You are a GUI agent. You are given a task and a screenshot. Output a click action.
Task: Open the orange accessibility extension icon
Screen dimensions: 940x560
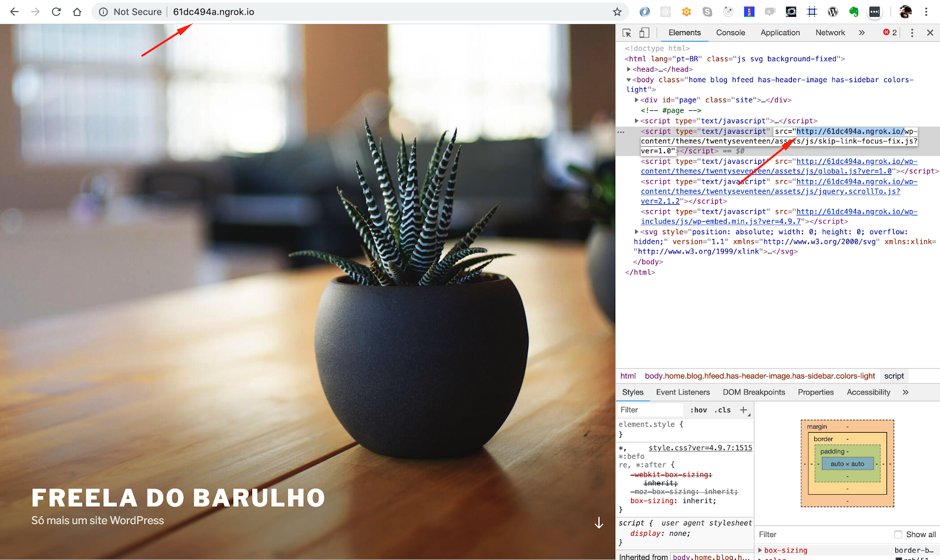(x=686, y=12)
